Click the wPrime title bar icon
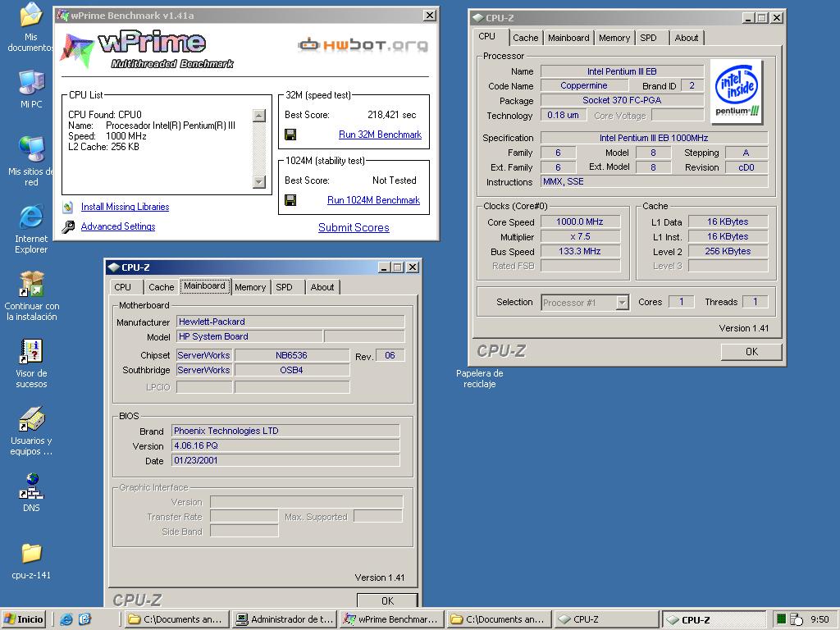The height and width of the screenshot is (630, 840). [x=62, y=15]
